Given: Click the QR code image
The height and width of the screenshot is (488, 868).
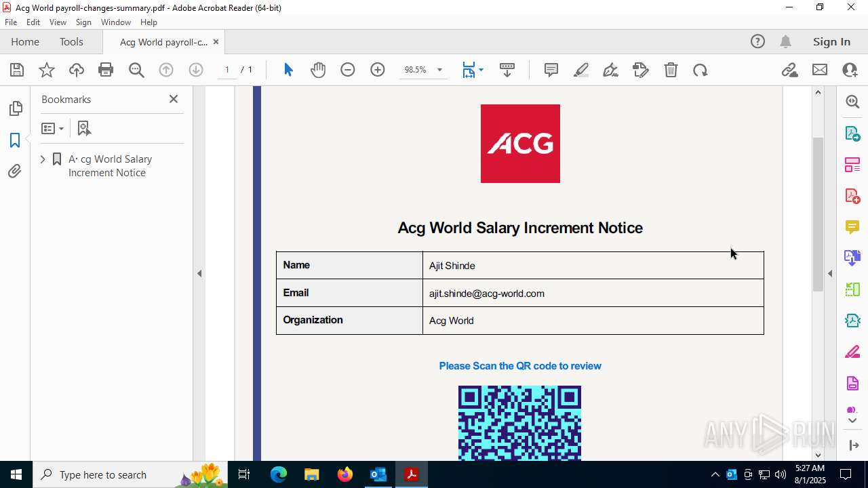Looking at the screenshot, I should click(x=519, y=423).
